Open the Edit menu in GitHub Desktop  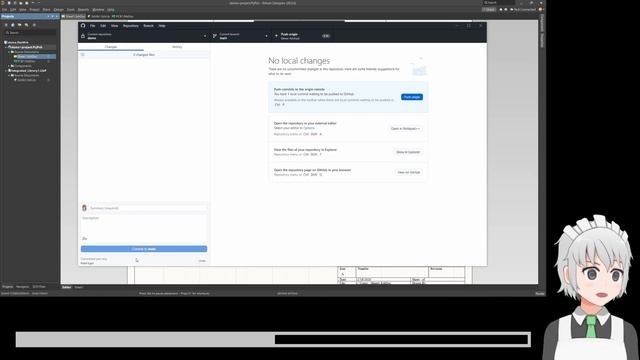[103, 26]
